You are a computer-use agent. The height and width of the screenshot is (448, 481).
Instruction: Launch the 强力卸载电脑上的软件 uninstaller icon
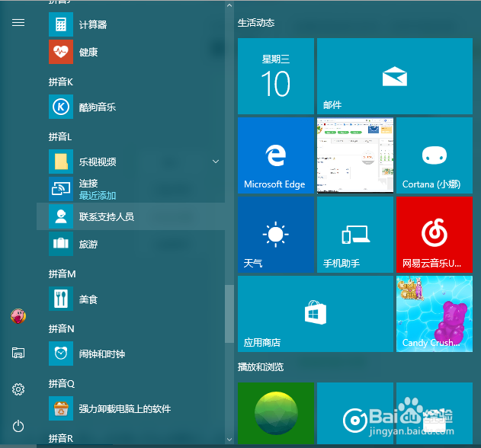61,408
